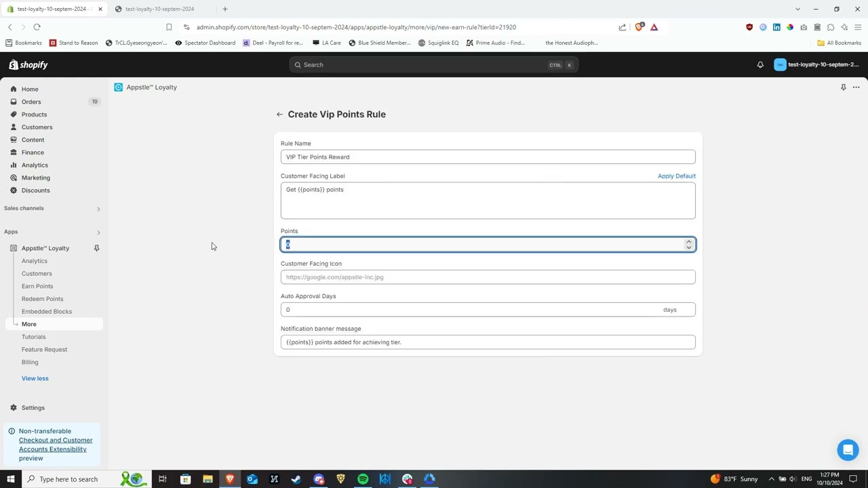868x488 pixels.
Task: Click the share icon in address bar
Action: 623,27
